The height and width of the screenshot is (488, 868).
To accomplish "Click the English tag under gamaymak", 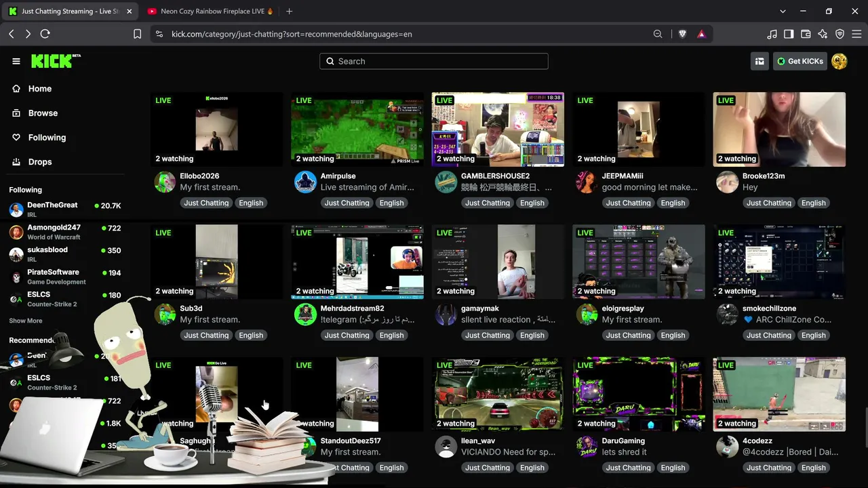I will [x=532, y=335].
